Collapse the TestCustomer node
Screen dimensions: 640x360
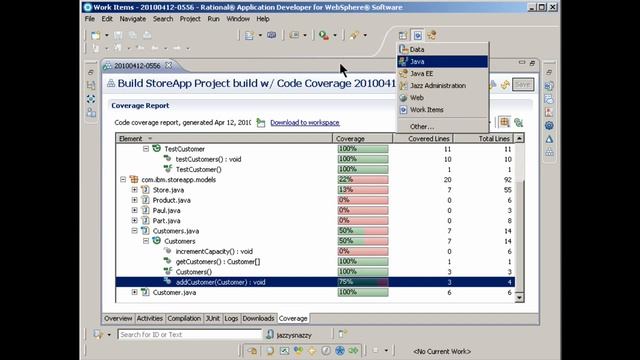[146, 149]
